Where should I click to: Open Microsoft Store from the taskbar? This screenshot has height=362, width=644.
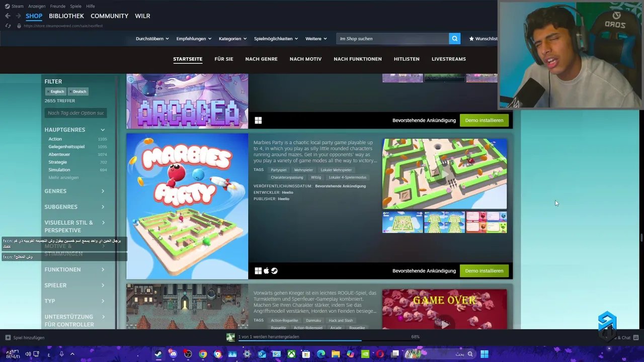point(306,354)
